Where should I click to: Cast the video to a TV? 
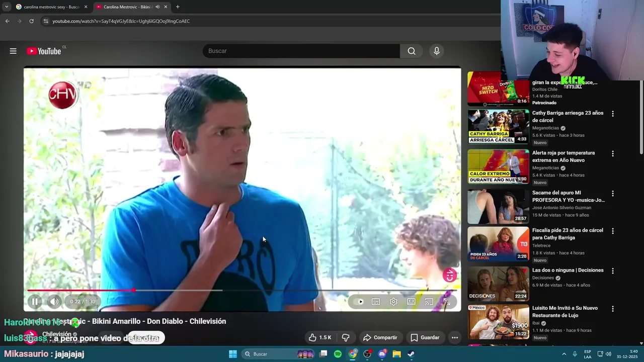click(429, 302)
